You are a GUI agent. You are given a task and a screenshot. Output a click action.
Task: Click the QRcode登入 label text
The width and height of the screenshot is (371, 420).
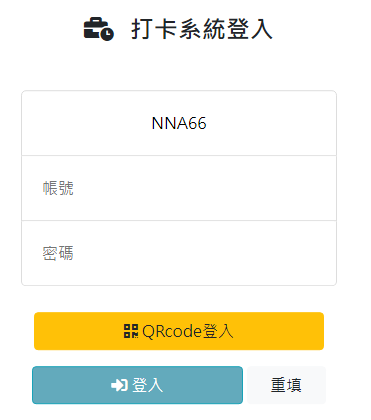click(x=188, y=331)
